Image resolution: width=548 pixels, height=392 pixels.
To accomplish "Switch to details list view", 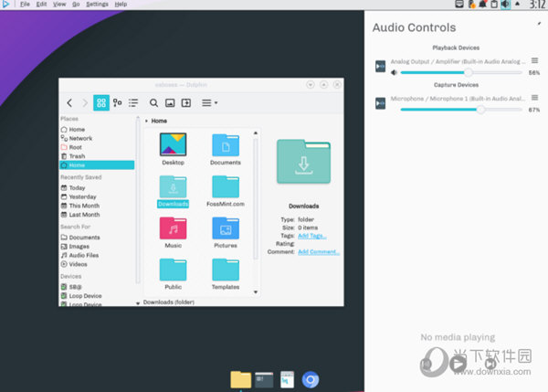I will point(133,103).
